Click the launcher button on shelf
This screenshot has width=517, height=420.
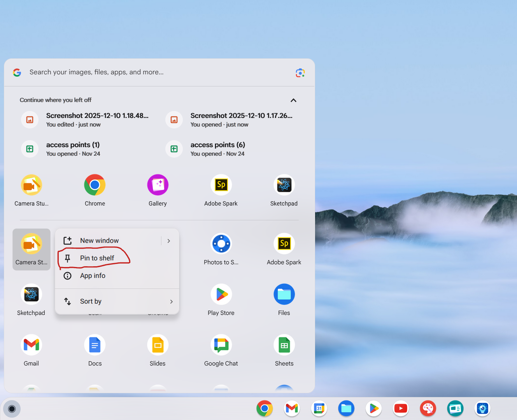point(12,409)
